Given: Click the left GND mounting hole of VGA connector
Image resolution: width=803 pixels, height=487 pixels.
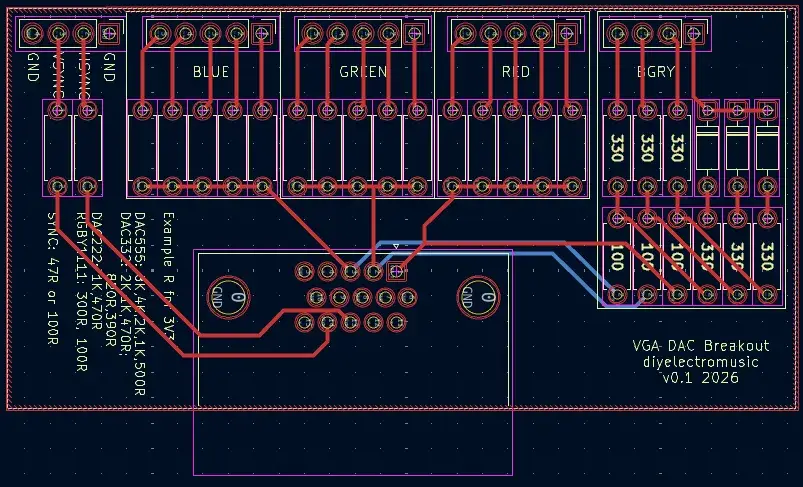Looking at the screenshot, I should (228, 297).
